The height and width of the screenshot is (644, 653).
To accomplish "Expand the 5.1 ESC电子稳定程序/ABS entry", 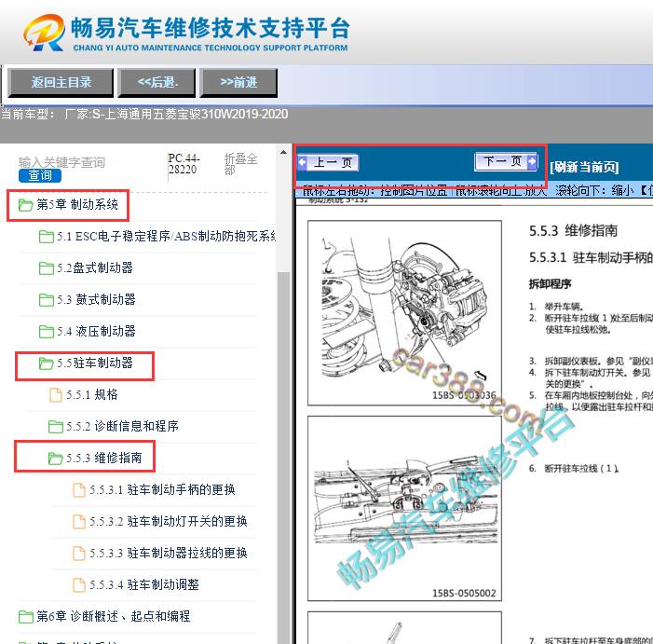I will tap(167, 236).
